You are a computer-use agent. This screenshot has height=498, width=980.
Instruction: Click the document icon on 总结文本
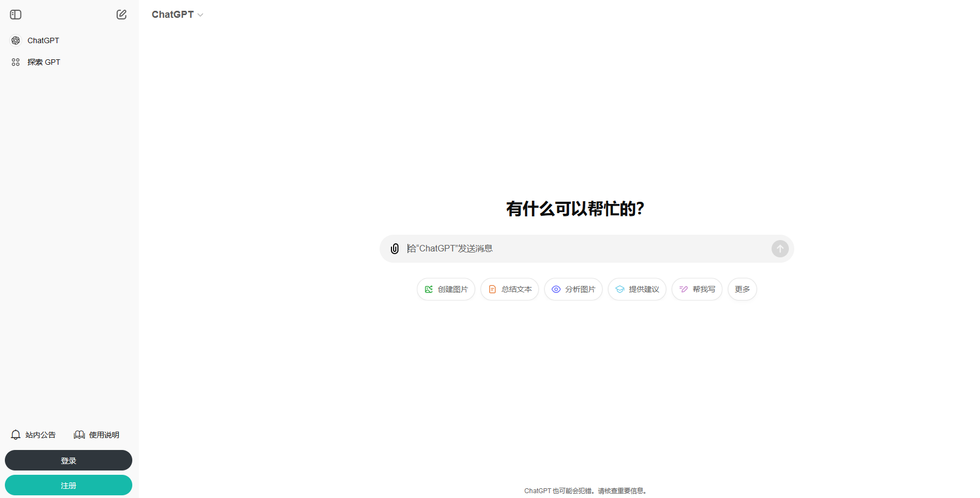point(492,289)
